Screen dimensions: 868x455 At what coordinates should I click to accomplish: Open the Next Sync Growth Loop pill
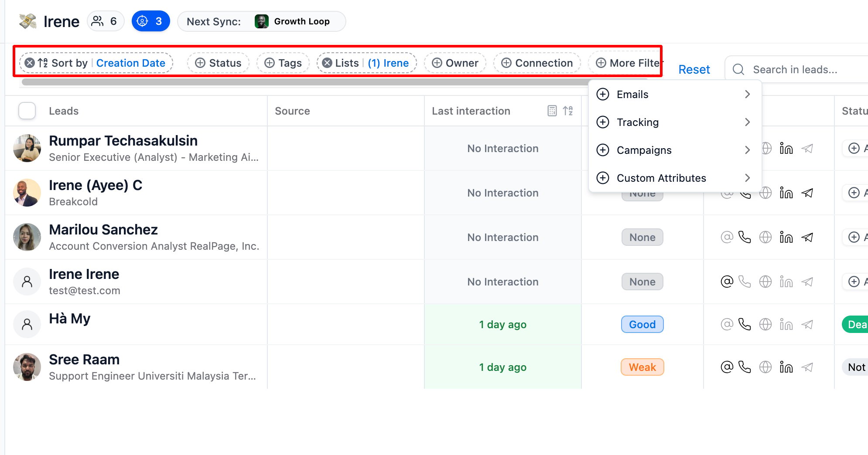click(261, 21)
